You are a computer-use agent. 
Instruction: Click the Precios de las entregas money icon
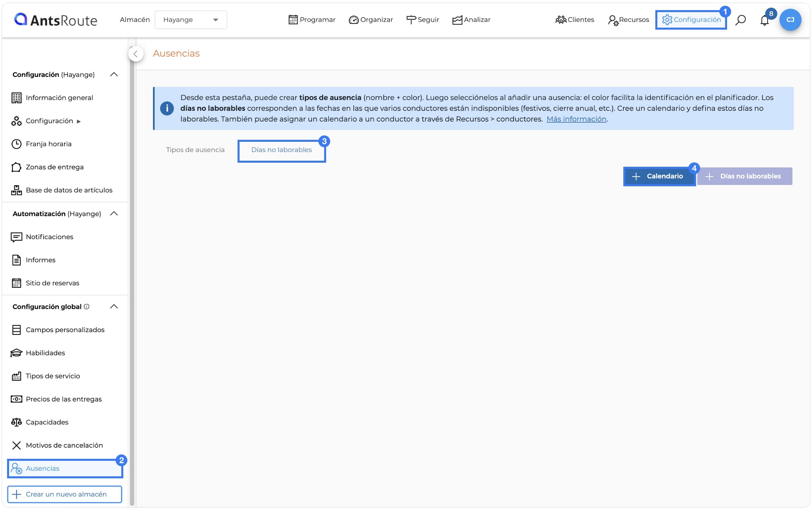coord(16,399)
